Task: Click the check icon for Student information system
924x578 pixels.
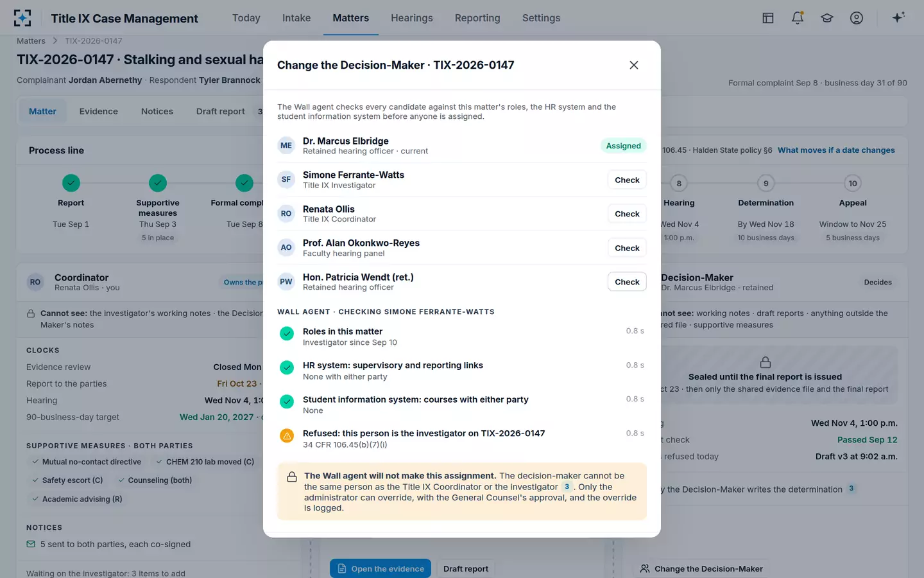Action: [x=287, y=401]
